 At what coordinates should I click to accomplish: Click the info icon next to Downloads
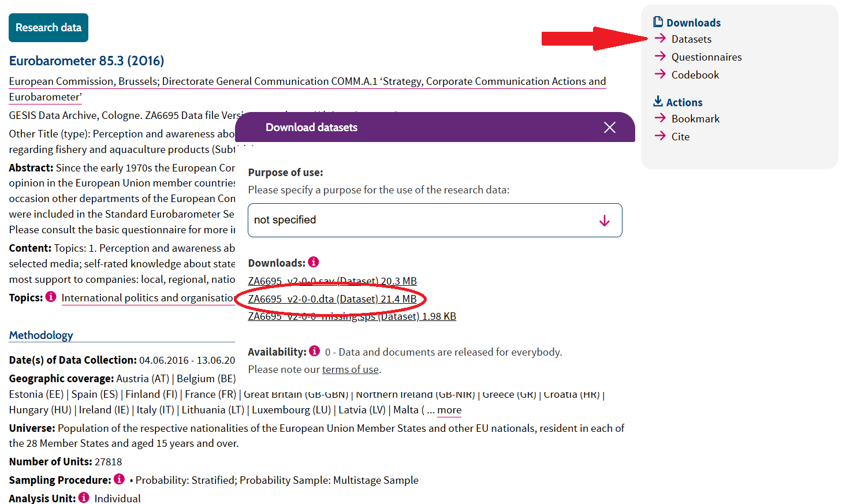[314, 262]
